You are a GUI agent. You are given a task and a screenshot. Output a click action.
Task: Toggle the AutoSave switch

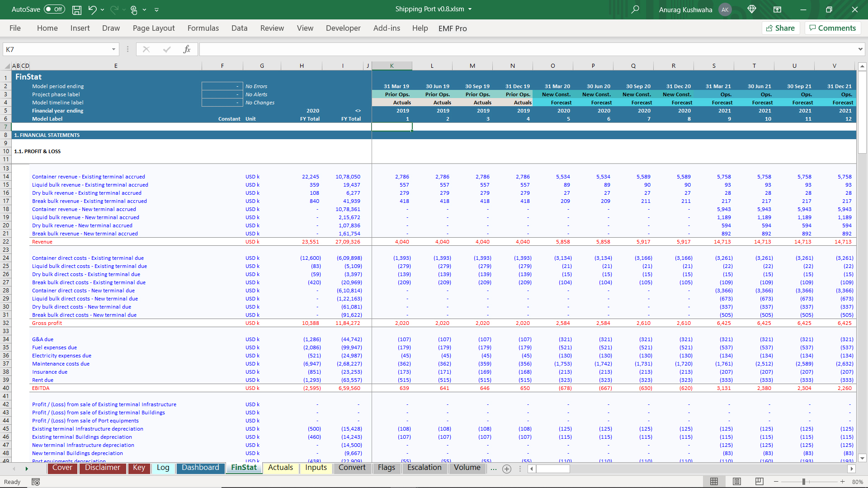click(x=54, y=9)
